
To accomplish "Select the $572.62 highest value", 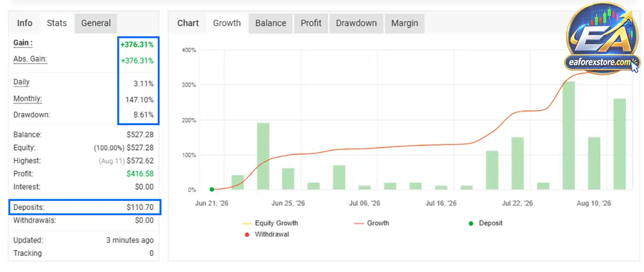I will pyautogui.click(x=140, y=161).
